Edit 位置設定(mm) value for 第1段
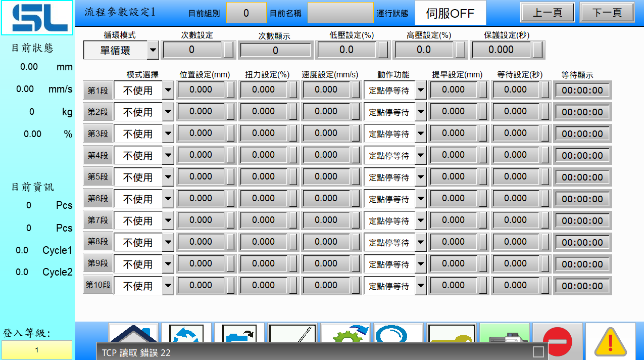This screenshot has width=644, height=360. coord(201,90)
